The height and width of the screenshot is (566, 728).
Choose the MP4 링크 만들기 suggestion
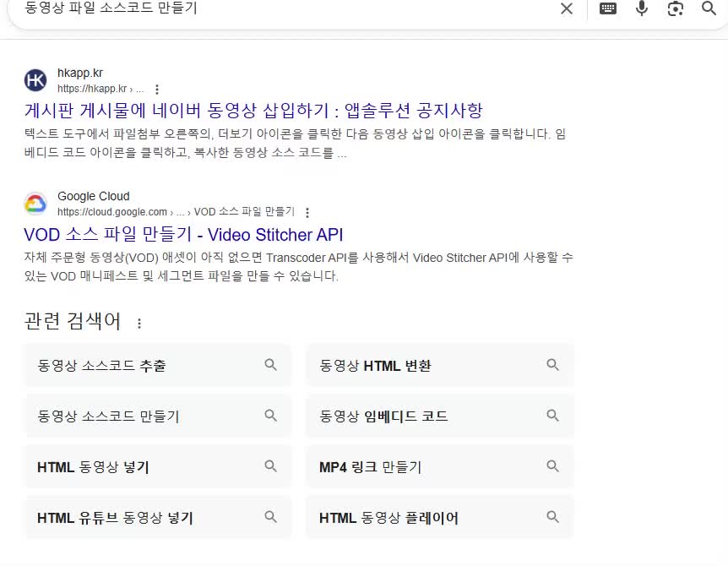(439, 466)
